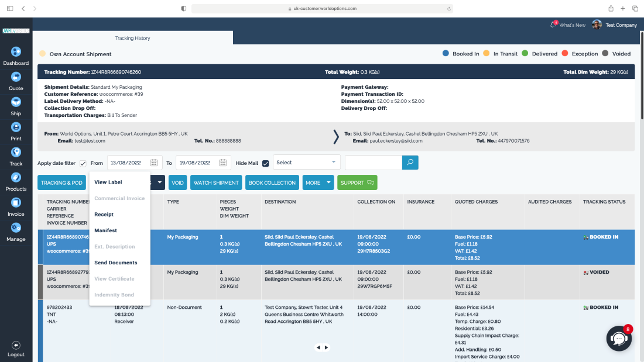
Task: Click the VOID button
Action: 177,183
